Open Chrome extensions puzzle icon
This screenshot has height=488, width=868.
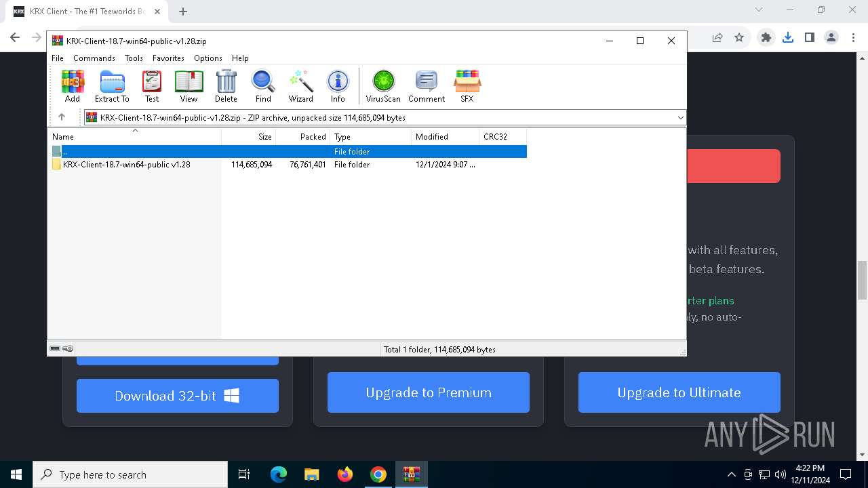[766, 38]
